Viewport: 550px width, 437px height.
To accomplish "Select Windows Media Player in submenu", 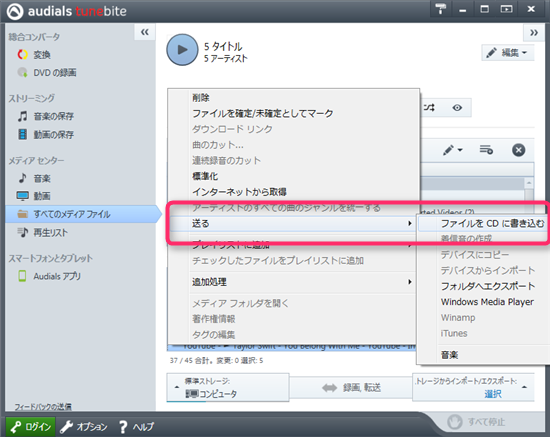I will click(487, 302).
